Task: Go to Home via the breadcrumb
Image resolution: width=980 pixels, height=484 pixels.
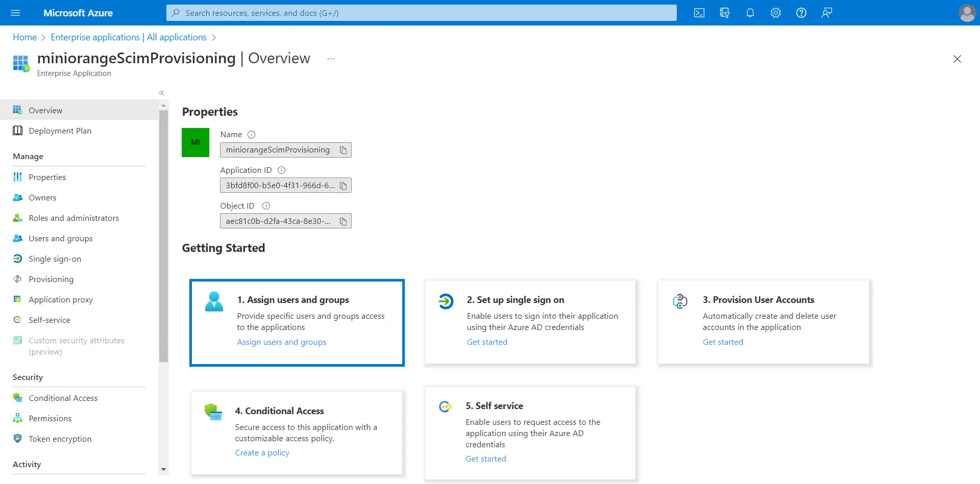Action: pyautogui.click(x=24, y=37)
